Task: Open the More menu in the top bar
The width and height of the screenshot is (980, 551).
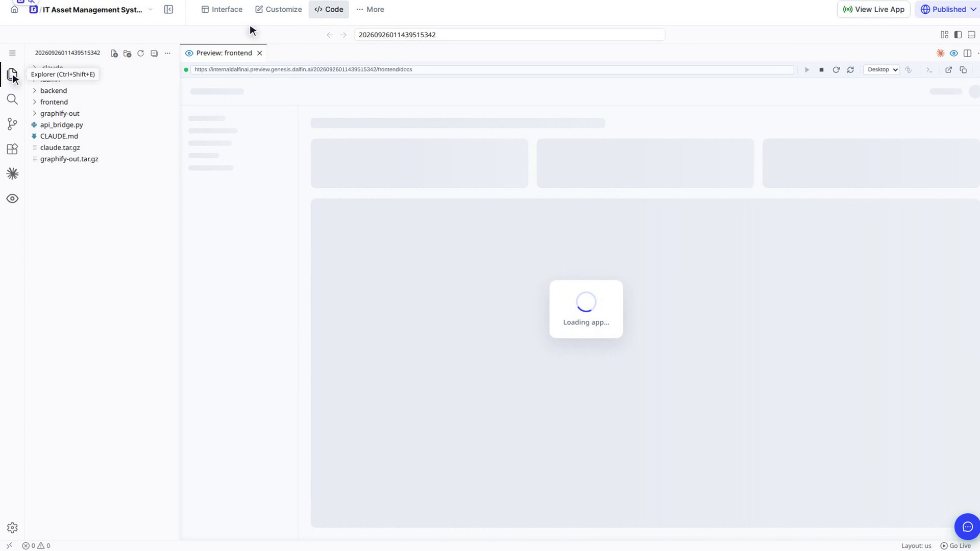Action: pyautogui.click(x=370, y=9)
